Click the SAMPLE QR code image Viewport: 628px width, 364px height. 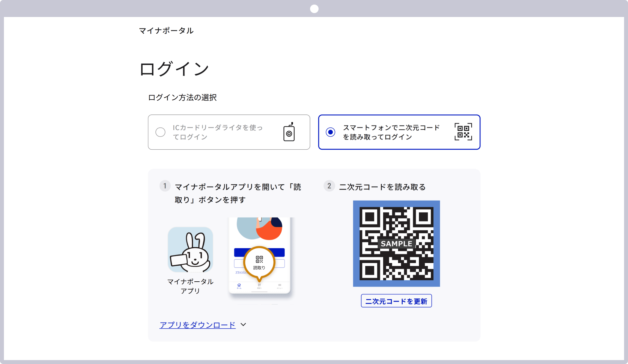coord(396,244)
